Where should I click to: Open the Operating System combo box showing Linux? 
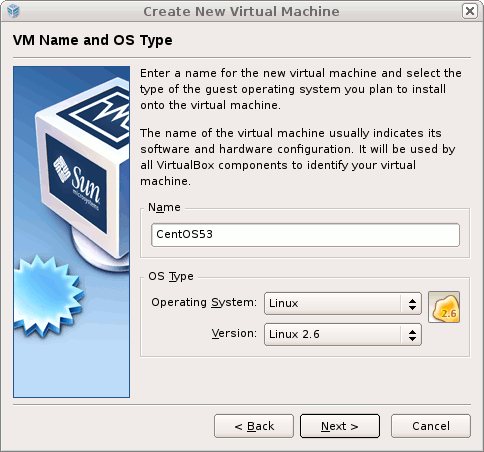343,303
